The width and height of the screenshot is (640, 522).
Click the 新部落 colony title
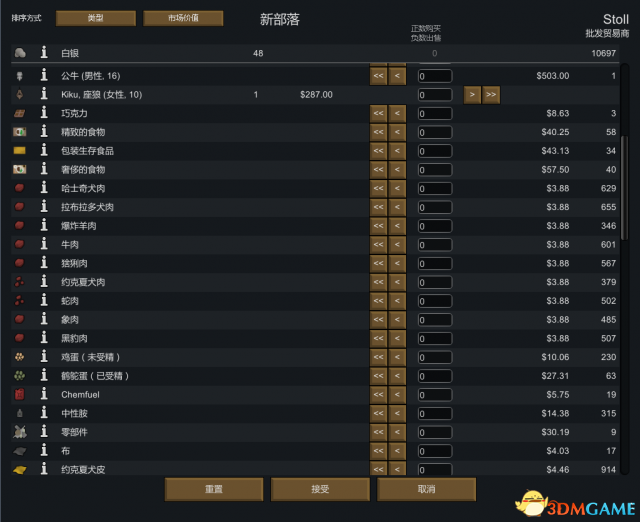coord(280,19)
